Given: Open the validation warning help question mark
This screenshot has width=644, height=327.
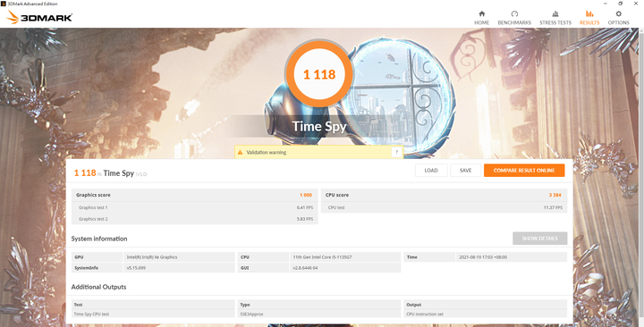Looking at the screenshot, I should click(396, 152).
